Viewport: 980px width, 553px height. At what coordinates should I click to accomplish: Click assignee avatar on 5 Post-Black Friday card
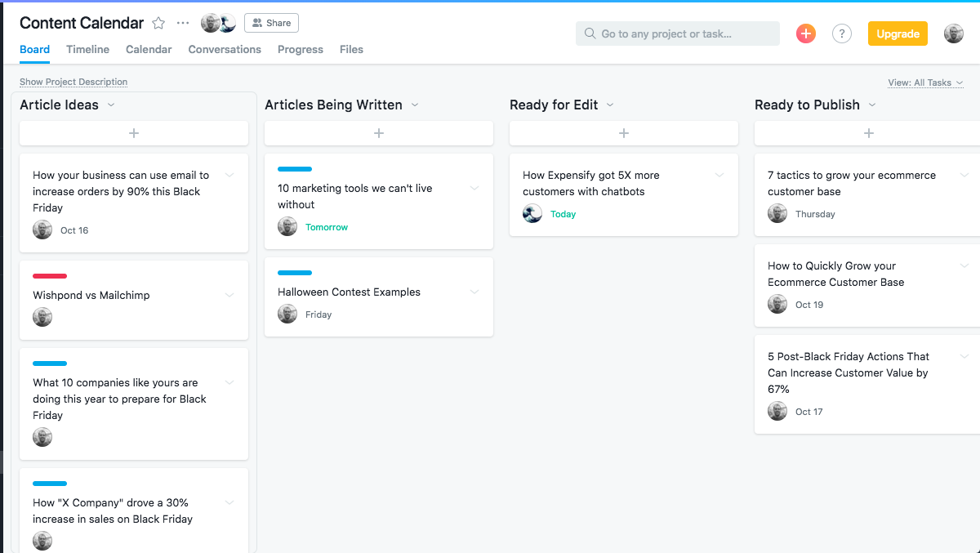pos(777,411)
